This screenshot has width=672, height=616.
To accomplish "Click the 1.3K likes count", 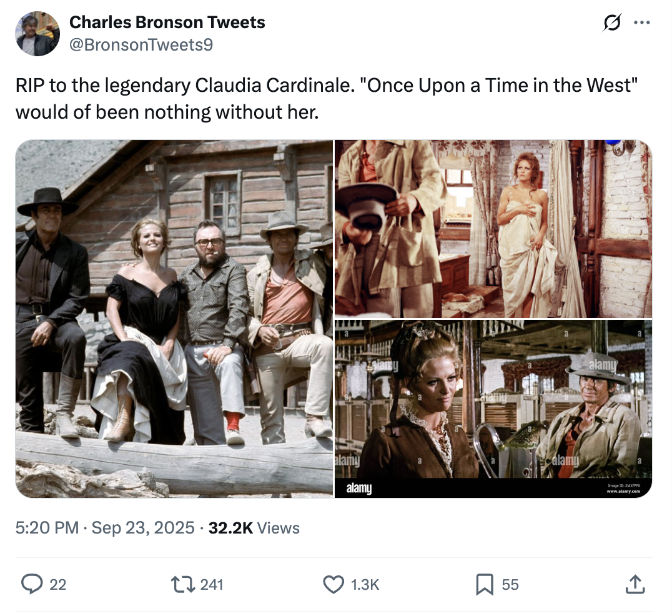I will point(365,584).
